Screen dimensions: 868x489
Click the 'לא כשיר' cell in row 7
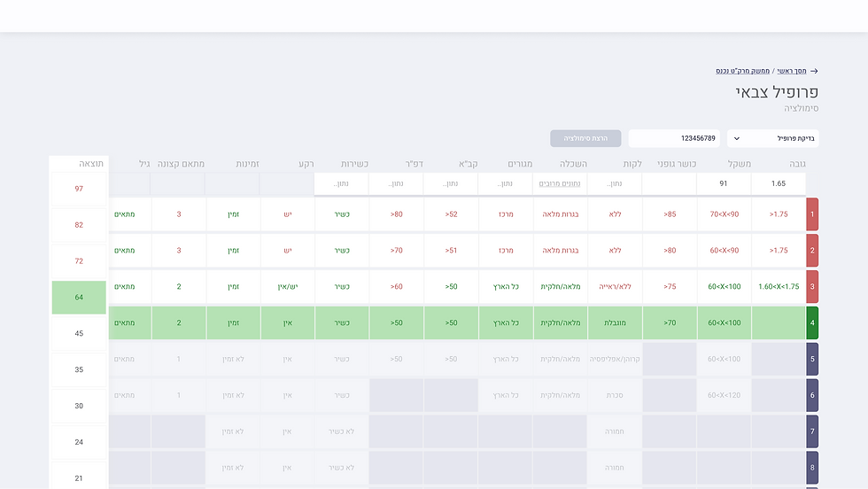(342, 431)
